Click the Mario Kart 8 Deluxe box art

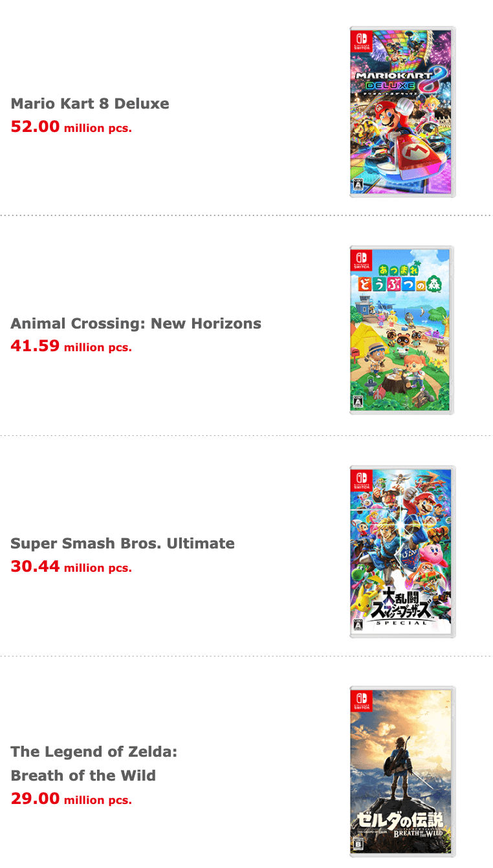(x=402, y=112)
